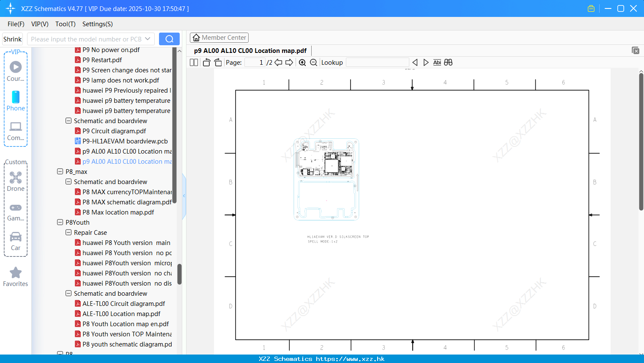The image size is (644, 363).
Task: Click the Shrink button
Action: [x=13, y=39]
